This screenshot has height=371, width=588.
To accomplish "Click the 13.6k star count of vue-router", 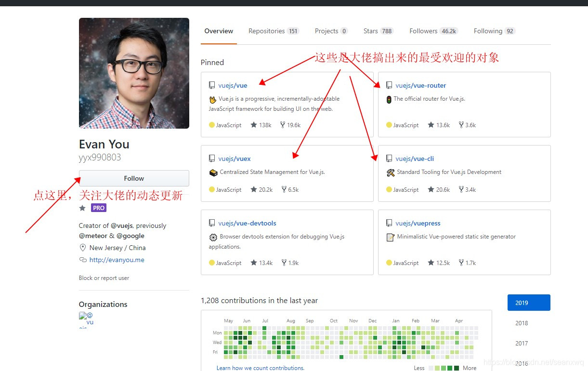I will [x=439, y=125].
